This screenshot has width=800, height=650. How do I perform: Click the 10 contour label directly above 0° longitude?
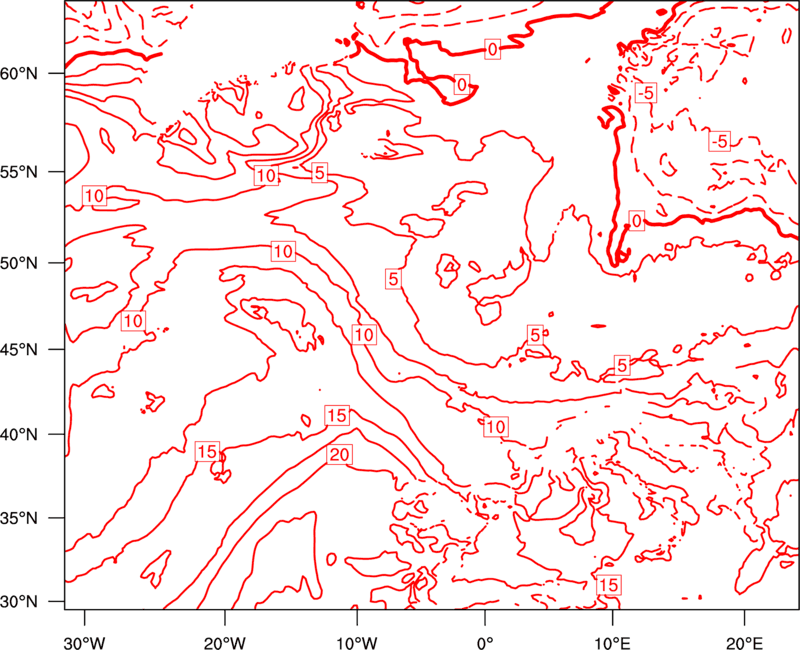495,427
